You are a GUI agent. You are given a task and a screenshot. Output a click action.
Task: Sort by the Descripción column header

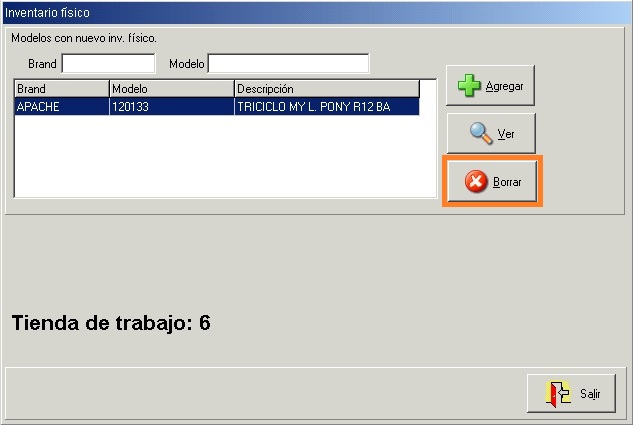[327, 89]
